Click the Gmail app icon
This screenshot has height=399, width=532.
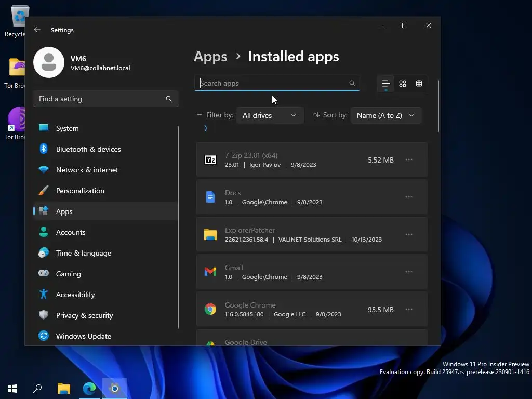click(x=210, y=272)
